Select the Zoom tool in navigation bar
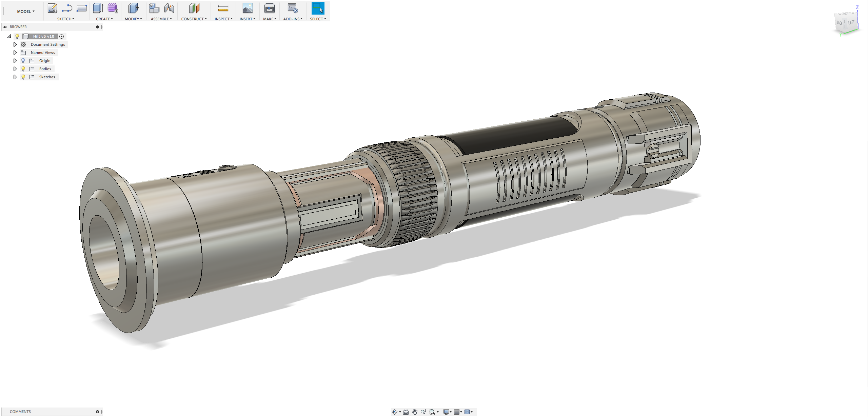 tap(423, 412)
